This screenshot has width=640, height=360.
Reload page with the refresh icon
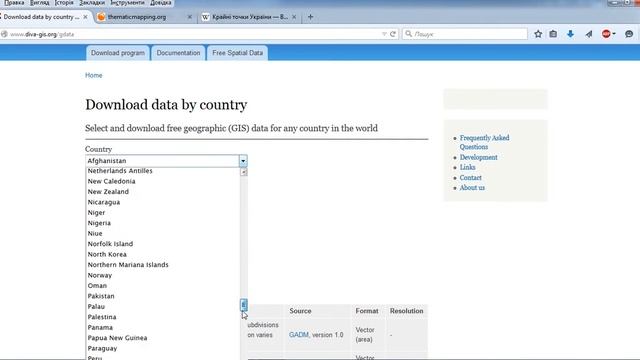(x=393, y=34)
